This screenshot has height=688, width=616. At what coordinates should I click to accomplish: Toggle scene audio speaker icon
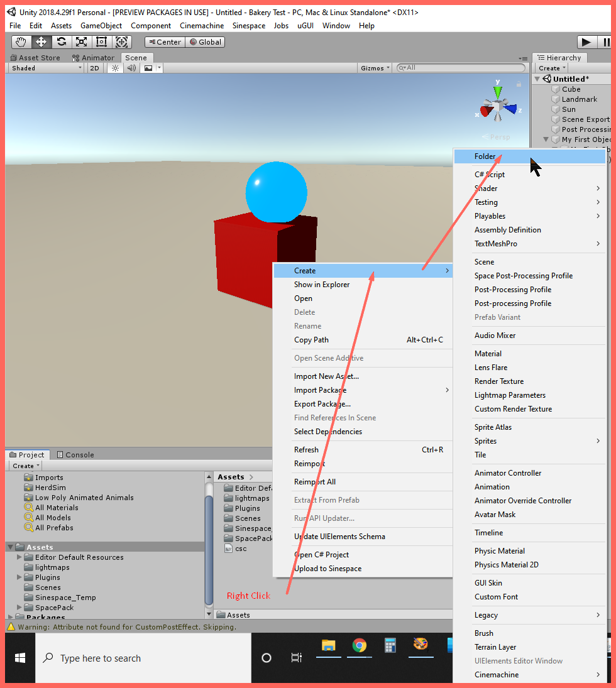click(x=131, y=68)
